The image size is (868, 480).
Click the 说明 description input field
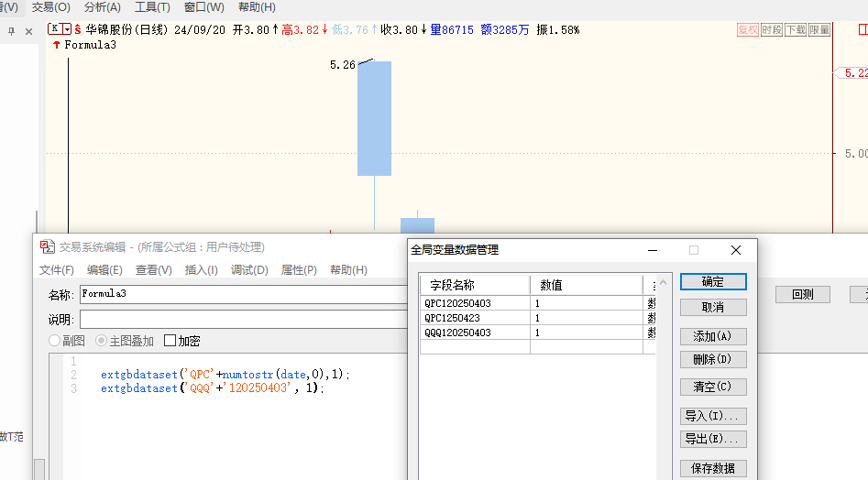click(244, 319)
